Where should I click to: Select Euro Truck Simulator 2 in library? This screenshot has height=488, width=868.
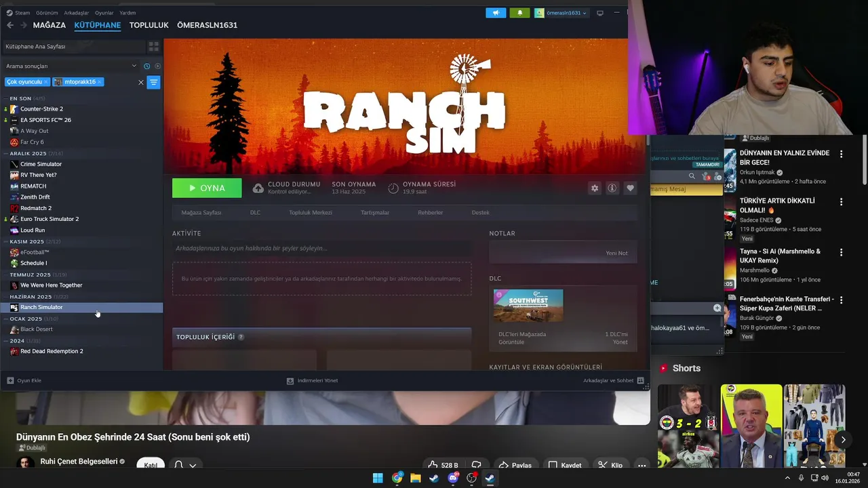tap(50, 219)
